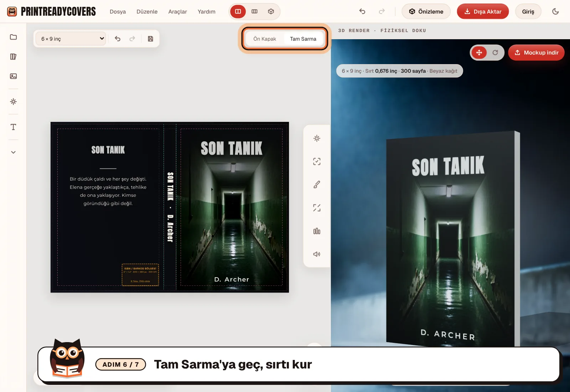The height and width of the screenshot is (392, 570).
Task: Click the Mockup indir button
Action: pos(536,52)
